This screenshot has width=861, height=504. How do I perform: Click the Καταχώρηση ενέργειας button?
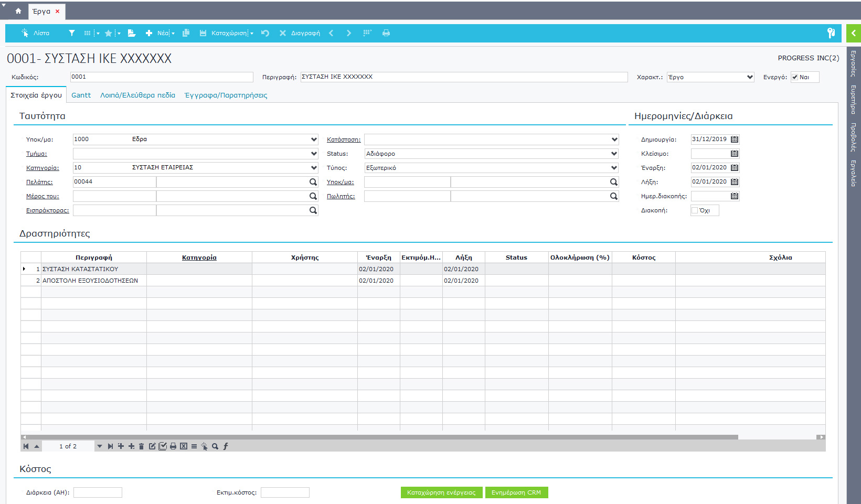(x=441, y=492)
